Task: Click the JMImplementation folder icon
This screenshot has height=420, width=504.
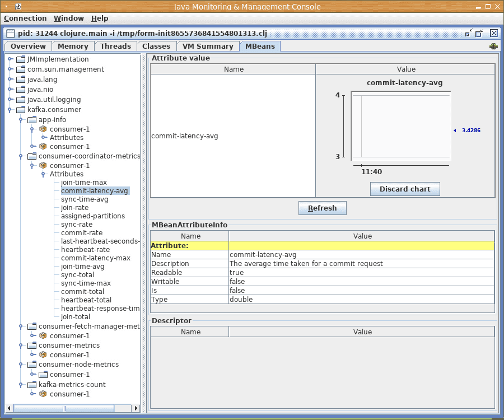Action: click(21, 59)
